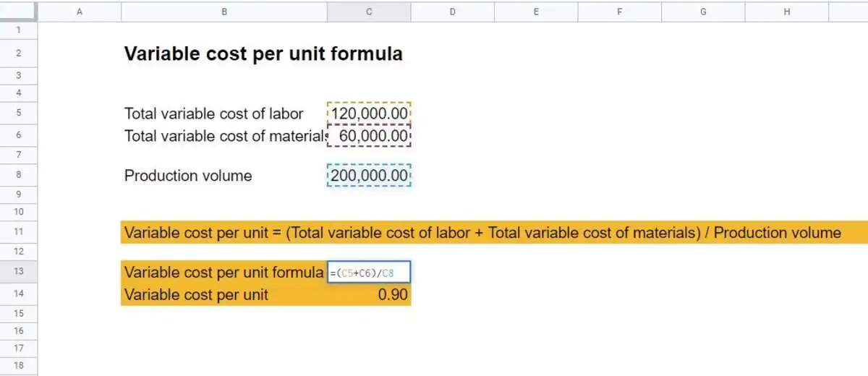The height and width of the screenshot is (376, 868).
Task: Select column E header
Action: pos(536,12)
